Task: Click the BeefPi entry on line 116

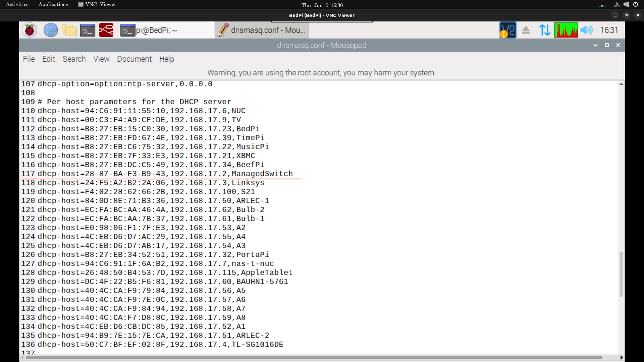Action: (151, 165)
